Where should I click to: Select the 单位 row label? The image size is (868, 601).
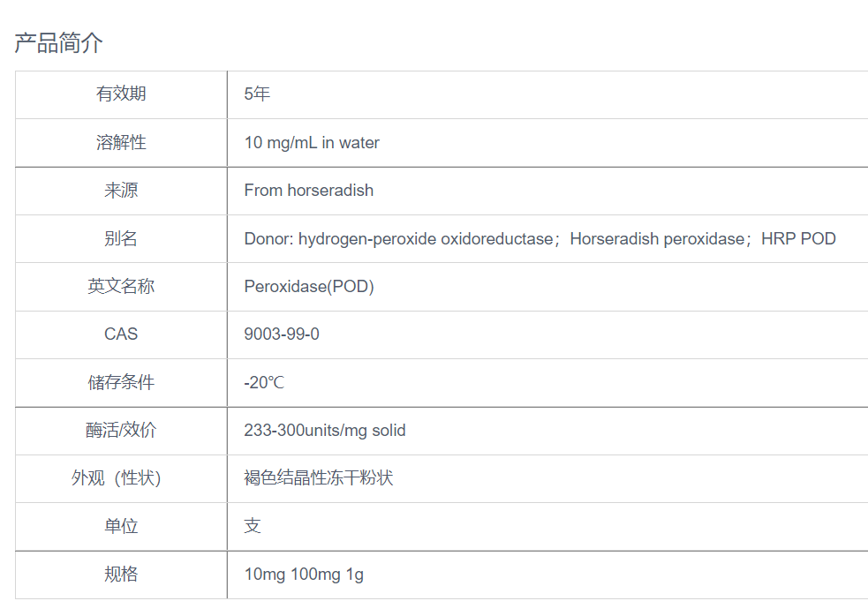point(121,526)
